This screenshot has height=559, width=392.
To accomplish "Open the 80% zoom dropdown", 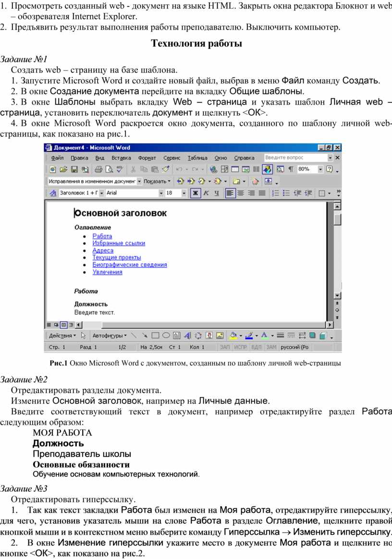I will 320,170.
